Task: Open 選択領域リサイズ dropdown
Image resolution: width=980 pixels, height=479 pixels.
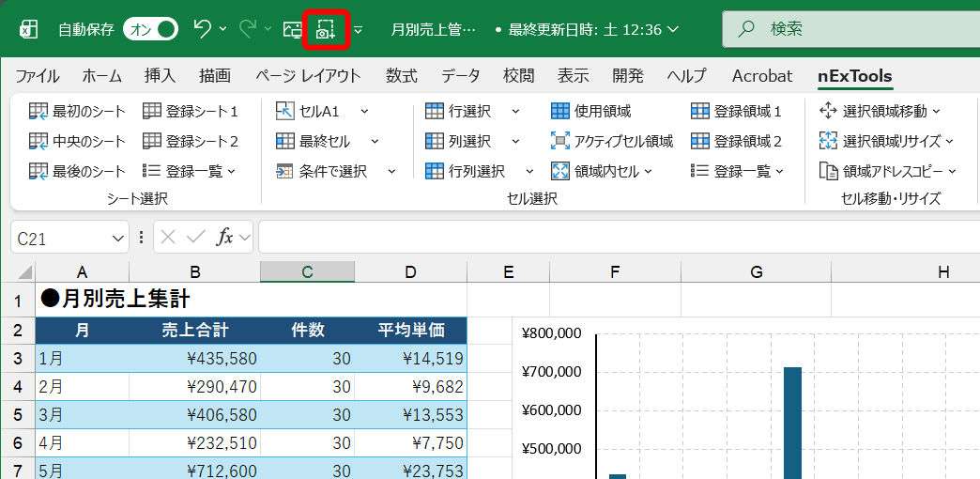Action: click(x=886, y=141)
